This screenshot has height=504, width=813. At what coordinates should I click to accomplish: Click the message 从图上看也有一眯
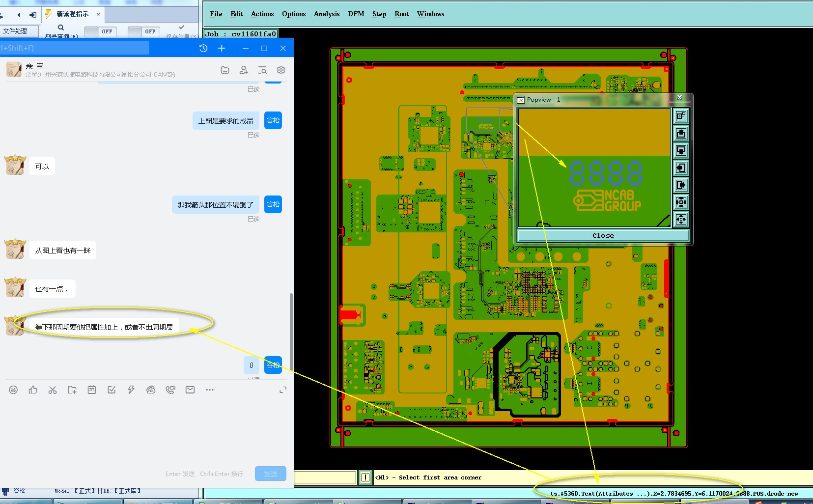(63, 251)
